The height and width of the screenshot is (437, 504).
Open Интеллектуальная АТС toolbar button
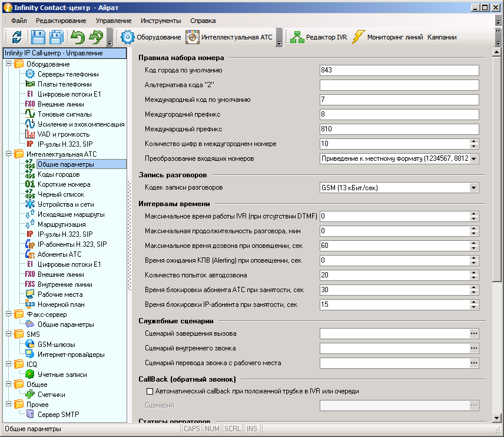(229, 37)
